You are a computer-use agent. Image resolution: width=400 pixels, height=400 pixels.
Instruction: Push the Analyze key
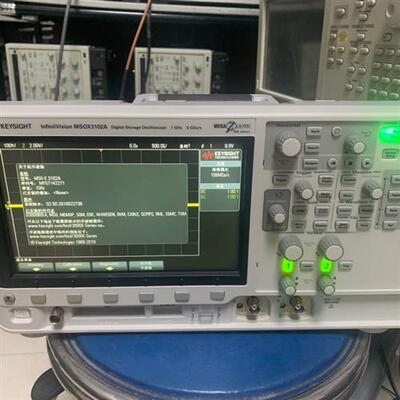pyautogui.click(x=320, y=225)
